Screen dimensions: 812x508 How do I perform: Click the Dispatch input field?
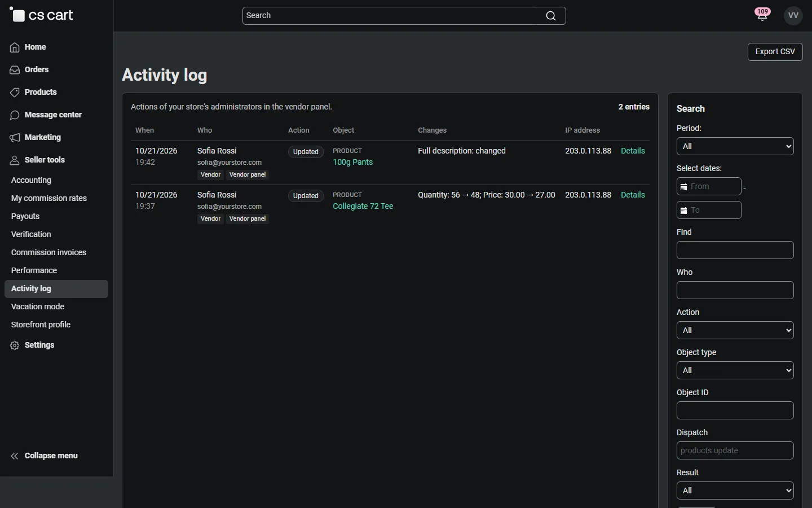735,450
